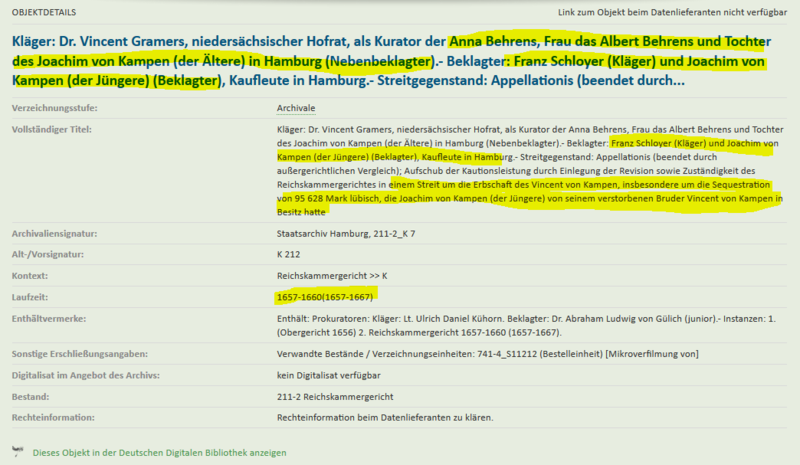Image resolution: width=800 pixels, height=465 pixels.
Task: Click the 'Digitalisat im Angebot des Archivs:' label
Action: point(88,375)
